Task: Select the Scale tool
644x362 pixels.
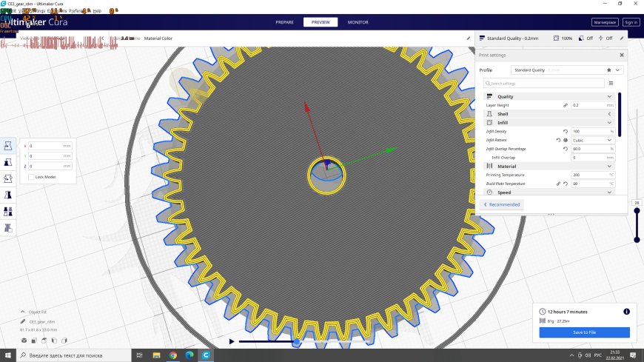Action: [8, 162]
